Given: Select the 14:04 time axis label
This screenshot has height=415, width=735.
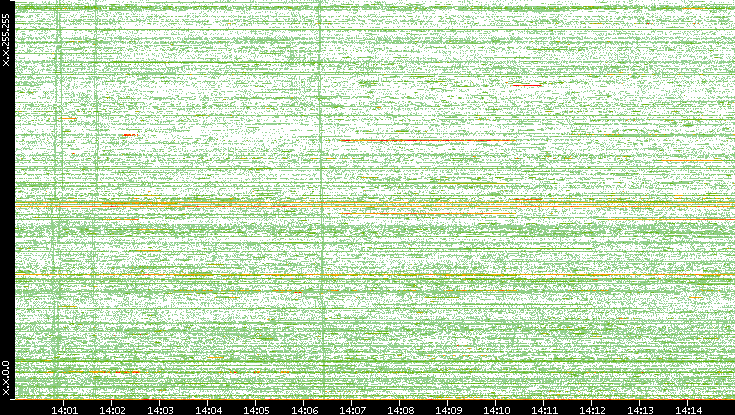Looking at the screenshot, I should click(208, 410).
